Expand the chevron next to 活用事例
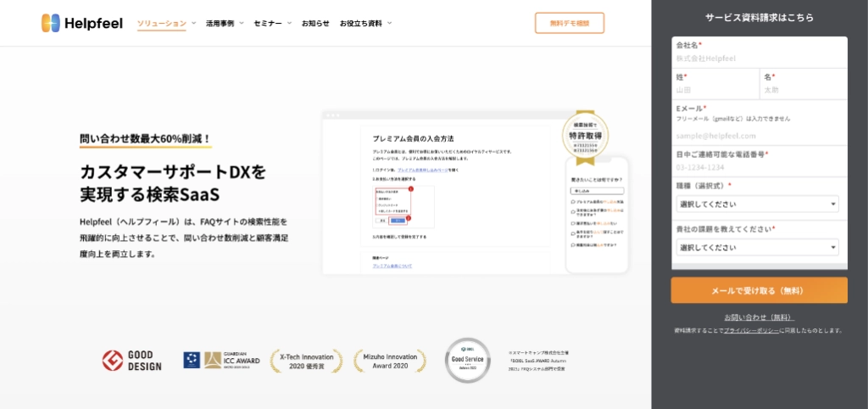This screenshot has height=409, width=868. coord(242,23)
